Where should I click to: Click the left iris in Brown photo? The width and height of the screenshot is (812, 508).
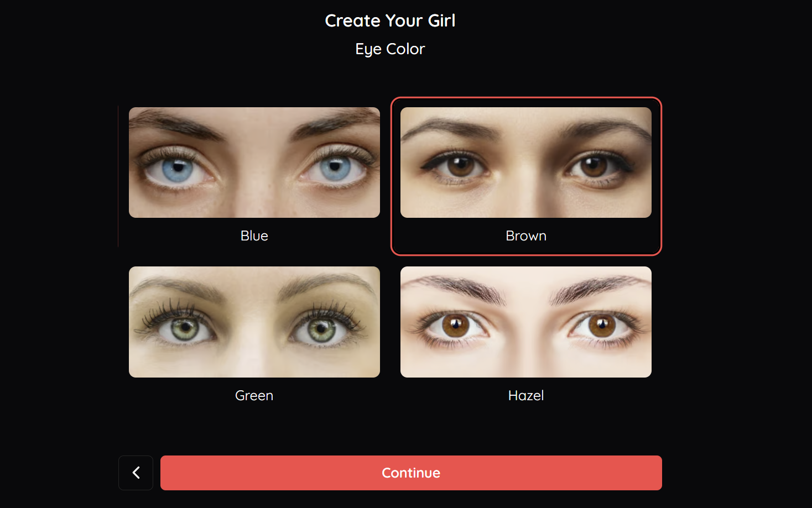tap(460, 165)
